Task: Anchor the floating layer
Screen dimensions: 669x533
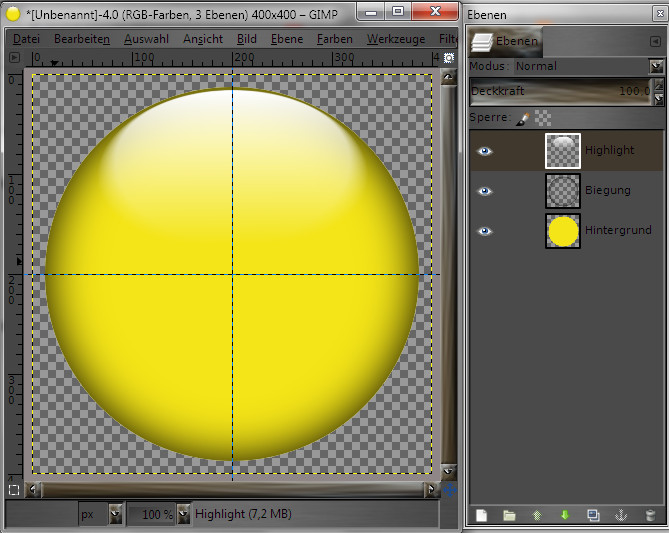Action: tap(621, 515)
